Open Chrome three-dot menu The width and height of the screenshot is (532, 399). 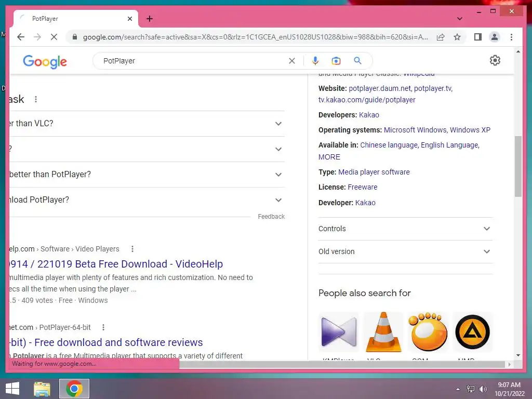[511, 37]
